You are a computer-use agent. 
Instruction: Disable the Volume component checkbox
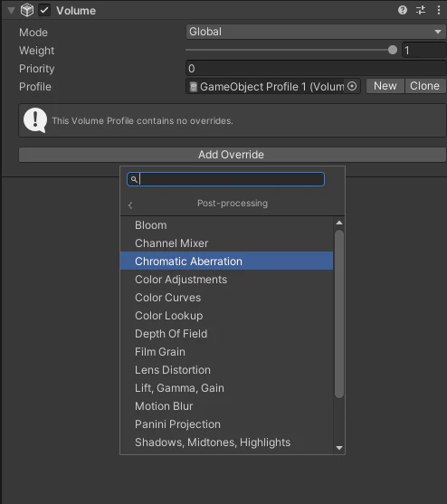pos(44,10)
